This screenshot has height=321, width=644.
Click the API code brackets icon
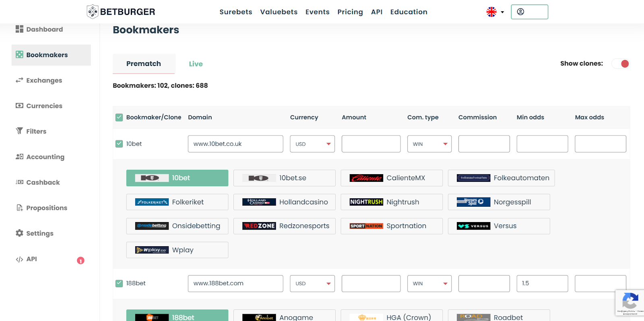point(19,259)
